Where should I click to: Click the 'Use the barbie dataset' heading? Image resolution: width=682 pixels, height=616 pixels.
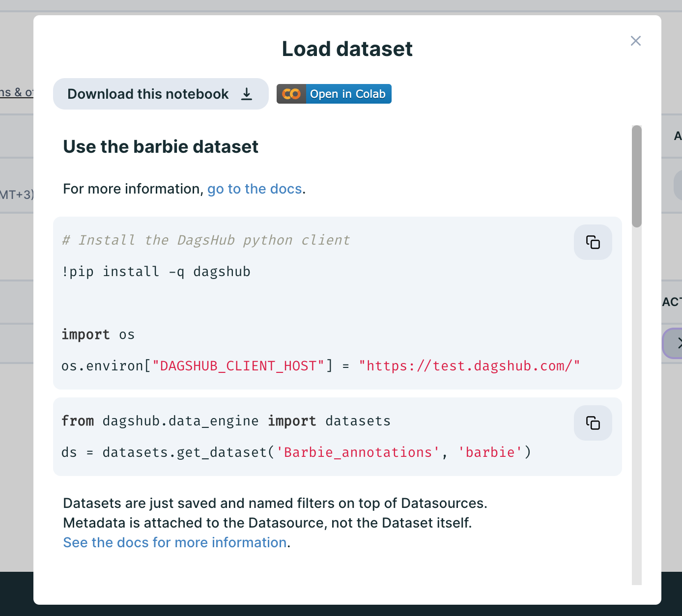click(x=161, y=147)
